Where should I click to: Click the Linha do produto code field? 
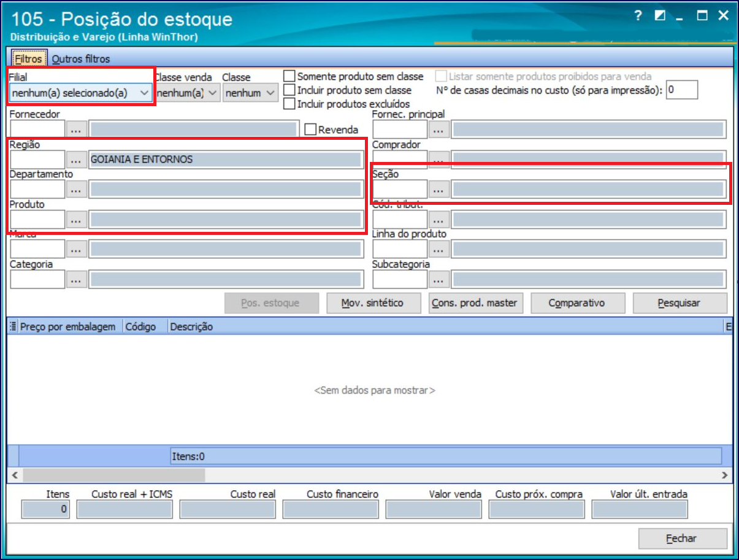point(400,249)
